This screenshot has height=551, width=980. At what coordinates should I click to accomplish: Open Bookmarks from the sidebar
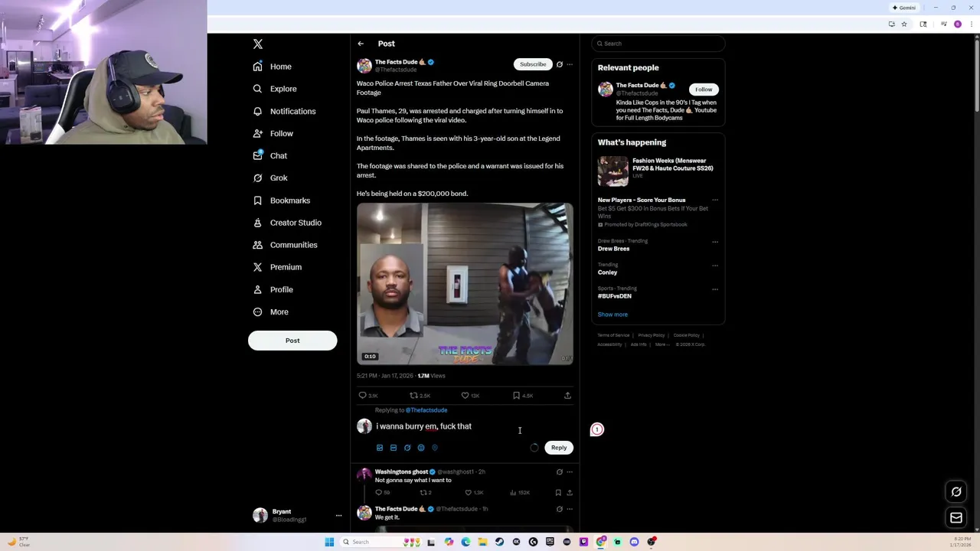point(281,201)
